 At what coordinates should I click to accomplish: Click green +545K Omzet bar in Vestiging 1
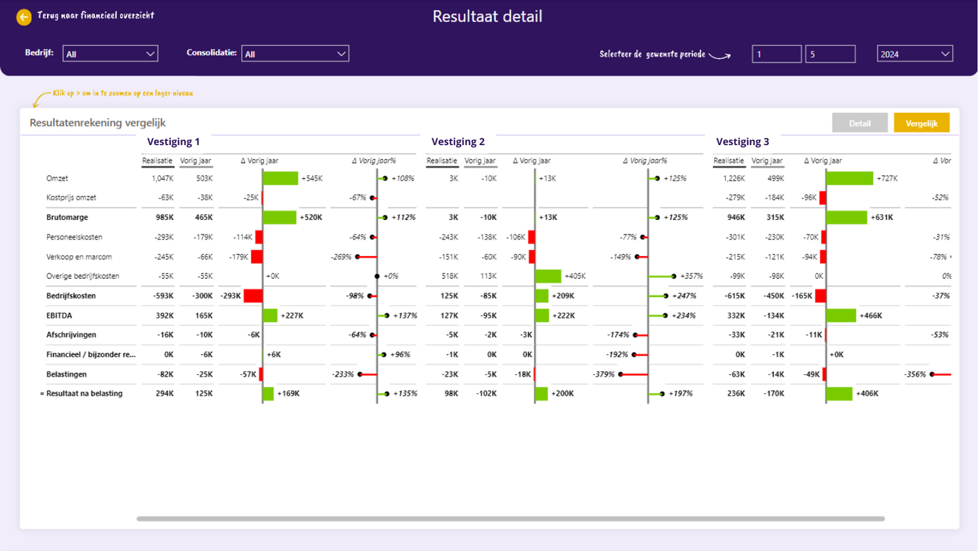click(x=280, y=178)
